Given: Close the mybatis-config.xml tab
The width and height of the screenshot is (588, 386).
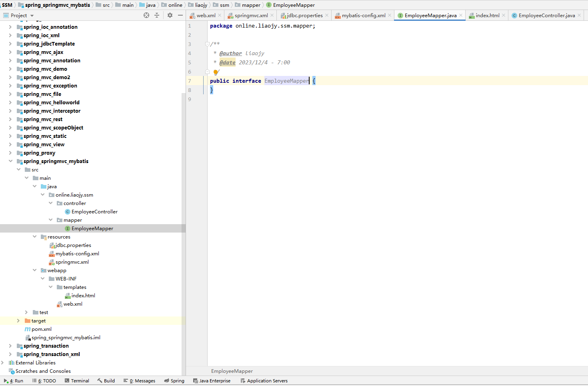Looking at the screenshot, I should coord(390,15).
